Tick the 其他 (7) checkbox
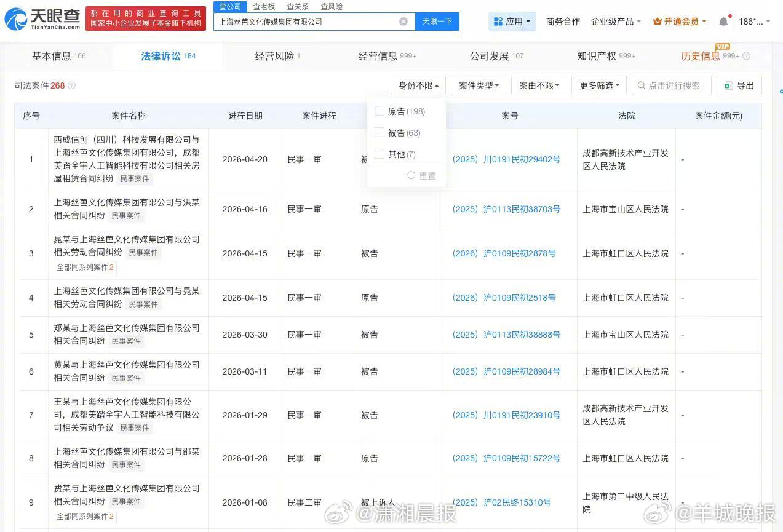This screenshot has height=532, width=783. tap(380, 154)
